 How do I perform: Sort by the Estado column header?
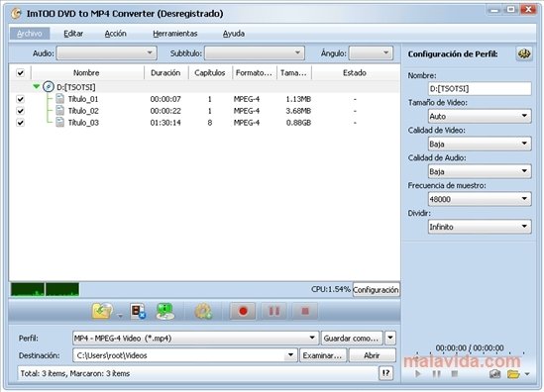[355, 73]
